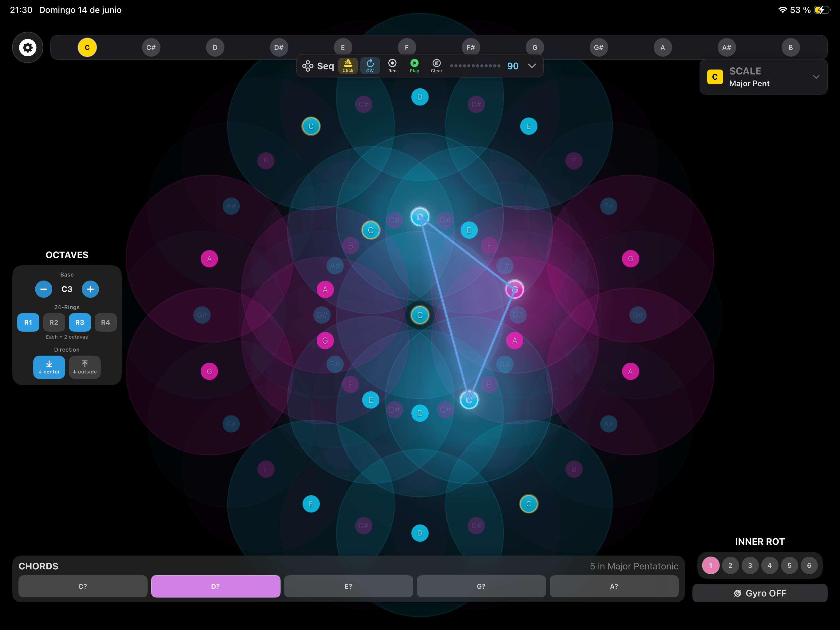Viewport: 840px width, 630px height.
Task: Switch the CW rotation direction icon
Action: (x=370, y=66)
